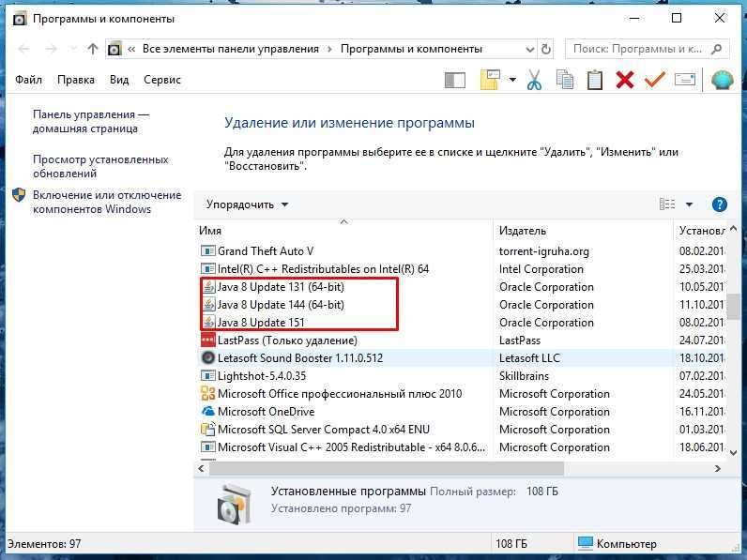Click the Back navigation arrow
747x560 pixels.
pyautogui.click(x=23, y=49)
